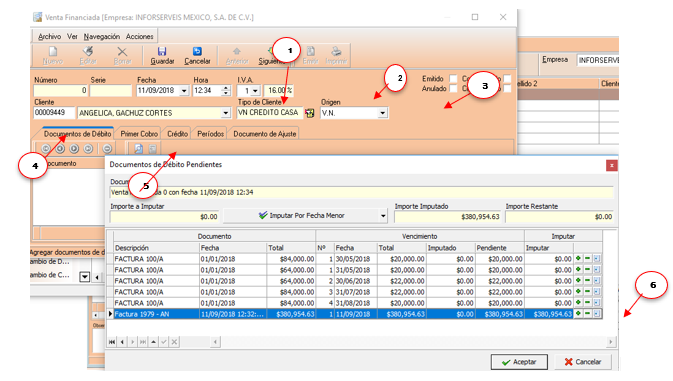Click the X cancel button in grid navigator
The width and height of the screenshot is (673, 381).
click(x=174, y=342)
